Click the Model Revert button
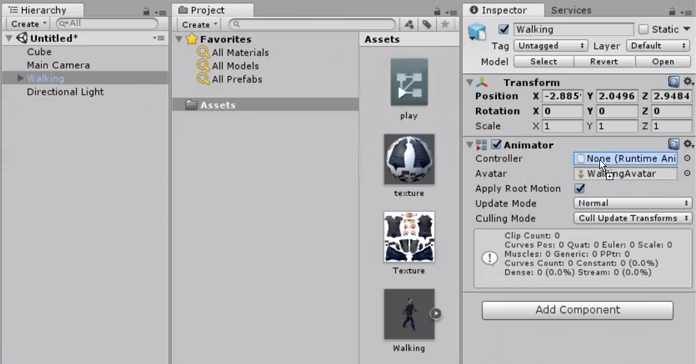The height and width of the screenshot is (364, 696). tap(604, 61)
